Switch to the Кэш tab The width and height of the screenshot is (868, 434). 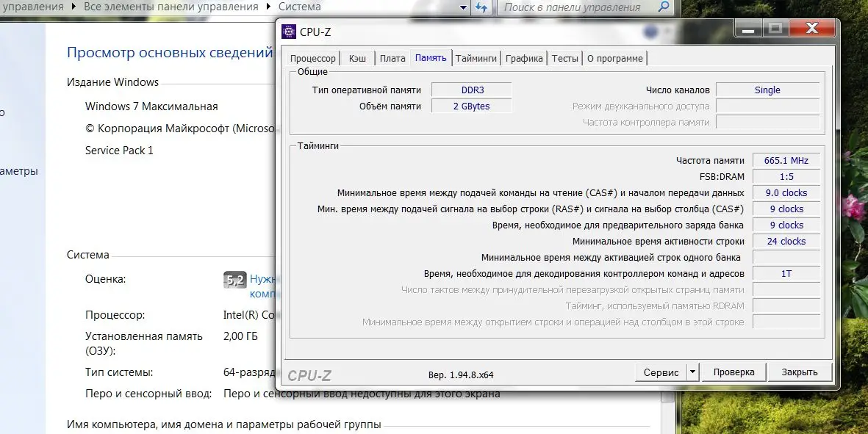(357, 59)
